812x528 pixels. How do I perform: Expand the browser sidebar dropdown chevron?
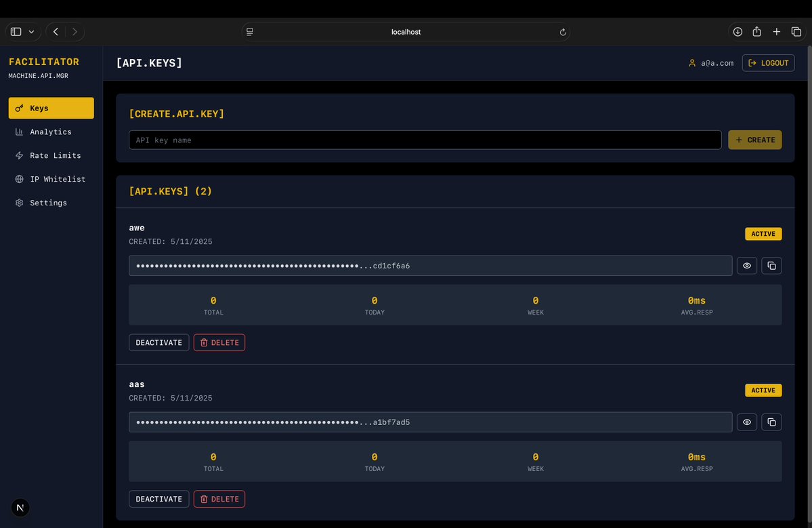click(x=31, y=32)
